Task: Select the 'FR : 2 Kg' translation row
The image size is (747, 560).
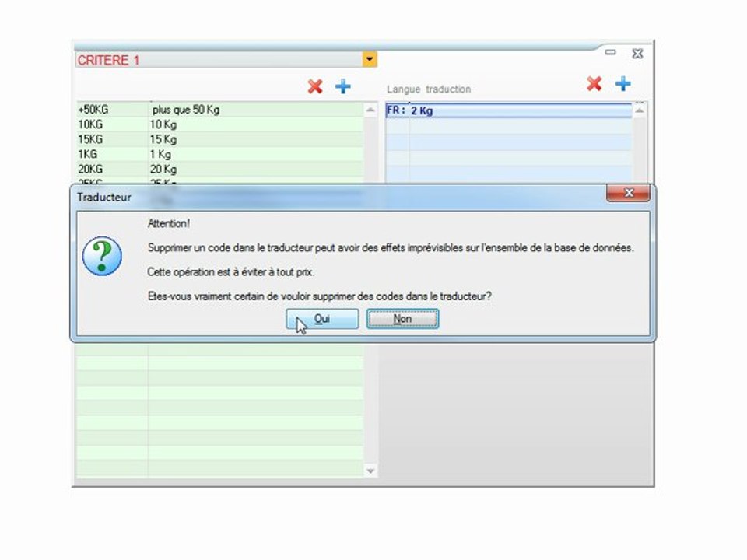Action: [508, 110]
